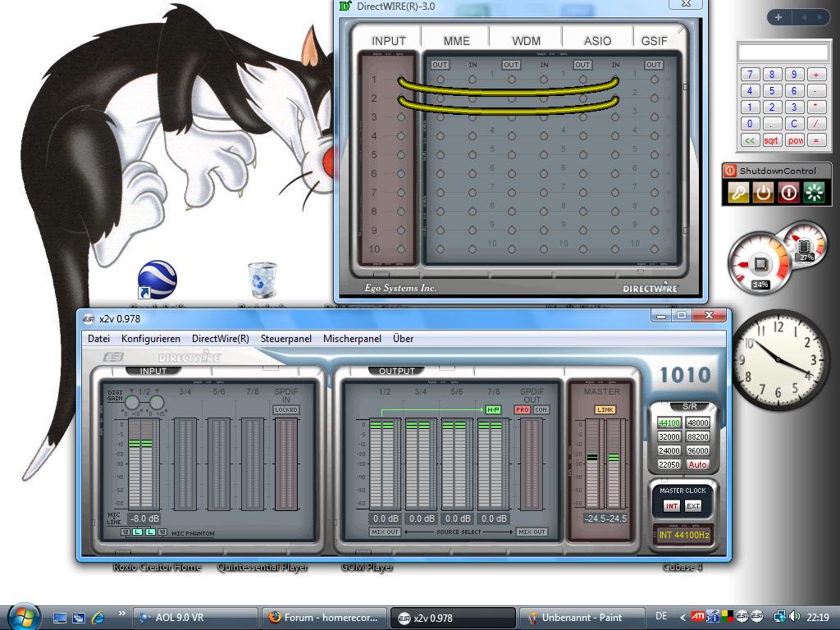Click the calculator C clear button

click(794, 123)
